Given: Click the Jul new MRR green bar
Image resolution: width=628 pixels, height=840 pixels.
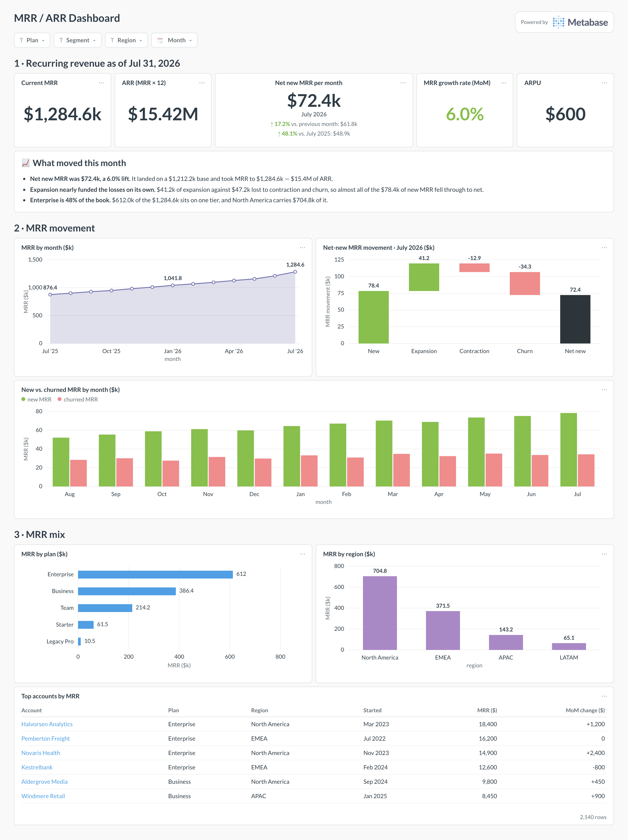Looking at the screenshot, I should tap(569, 450).
